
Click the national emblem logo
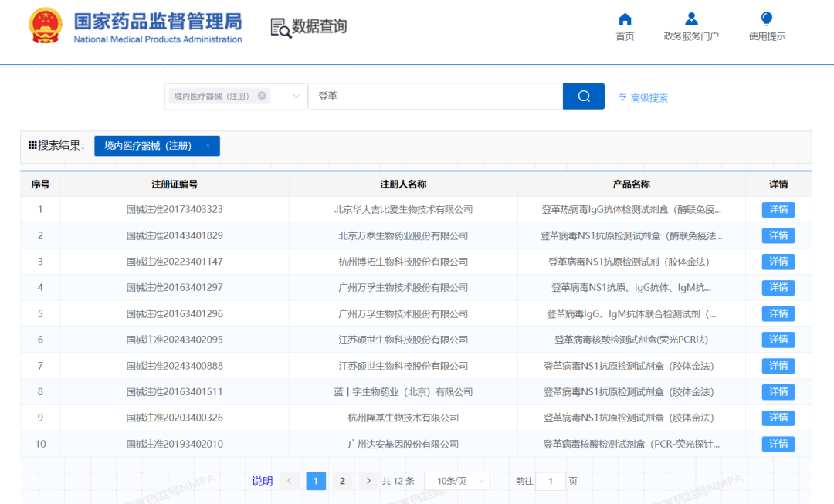46,25
